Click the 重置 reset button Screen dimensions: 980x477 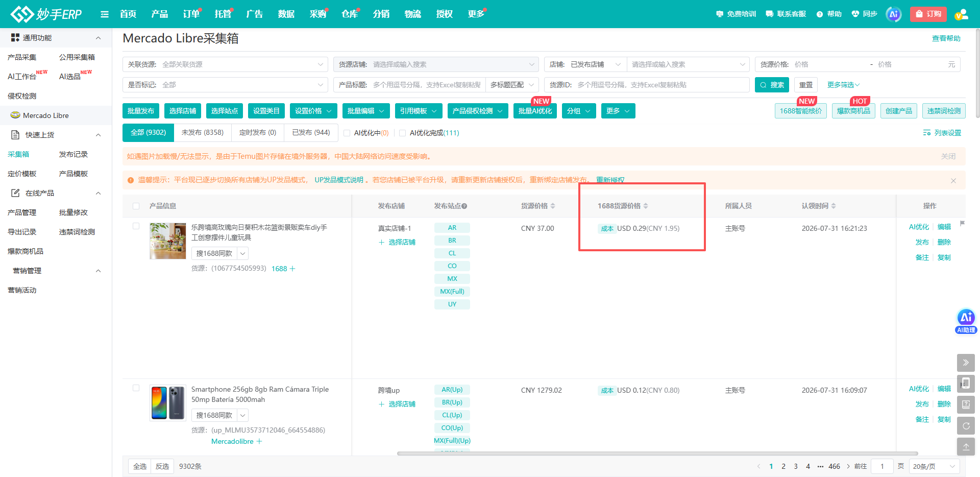tap(806, 85)
